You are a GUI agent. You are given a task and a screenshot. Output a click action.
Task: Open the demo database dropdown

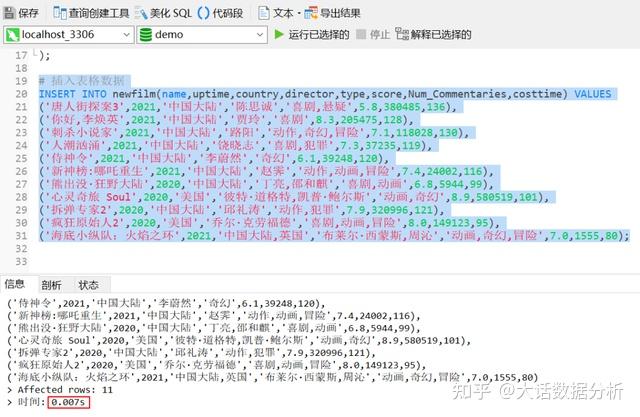[260, 35]
